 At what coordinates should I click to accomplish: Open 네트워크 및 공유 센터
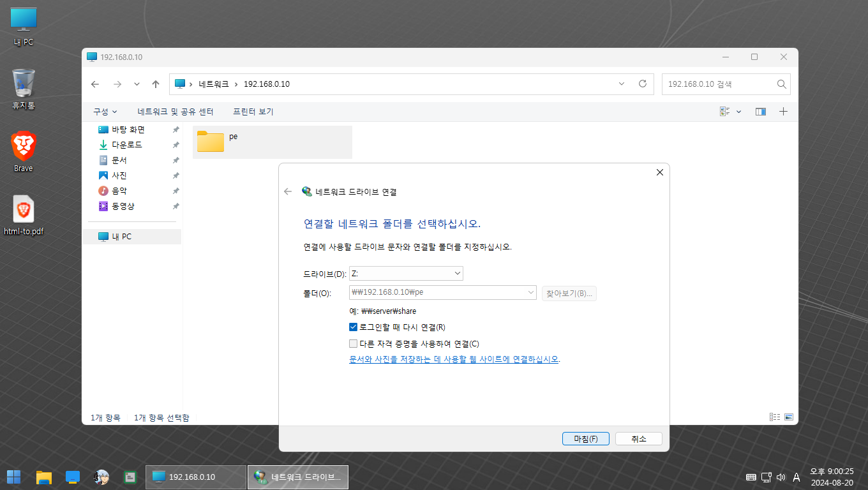click(x=176, y=112)
